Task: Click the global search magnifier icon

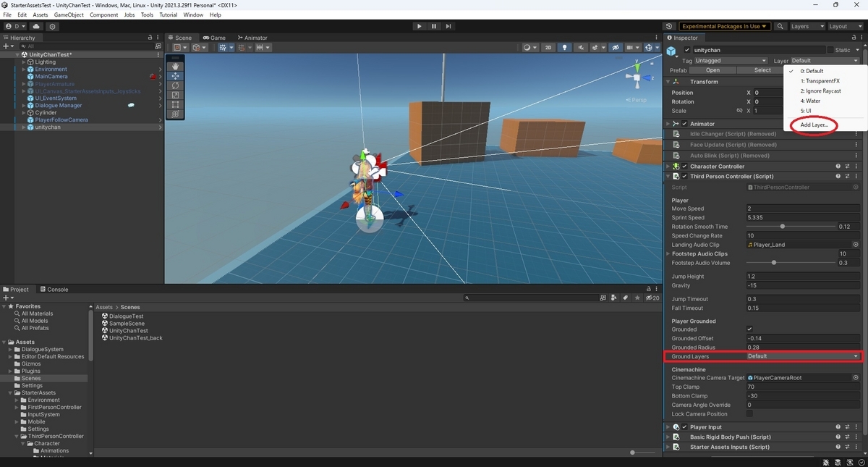Action: (780, 26)
